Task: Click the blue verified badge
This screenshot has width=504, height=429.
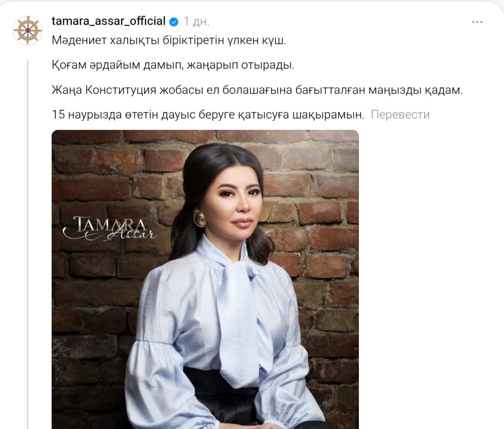Action: [x=174, y=22]
